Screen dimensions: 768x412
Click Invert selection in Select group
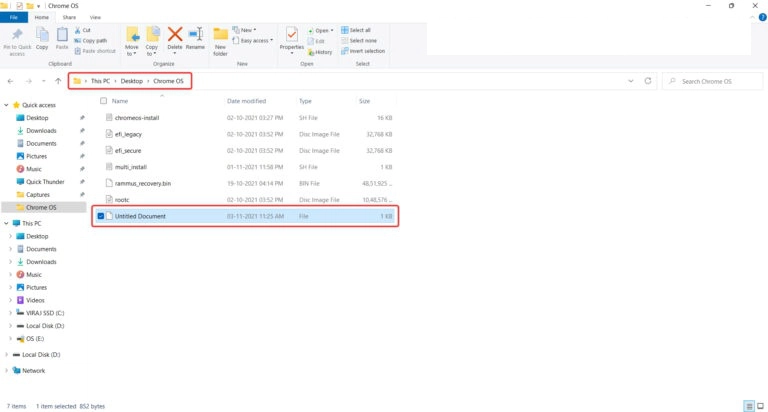pyautogui.click(x=360, y=51)
